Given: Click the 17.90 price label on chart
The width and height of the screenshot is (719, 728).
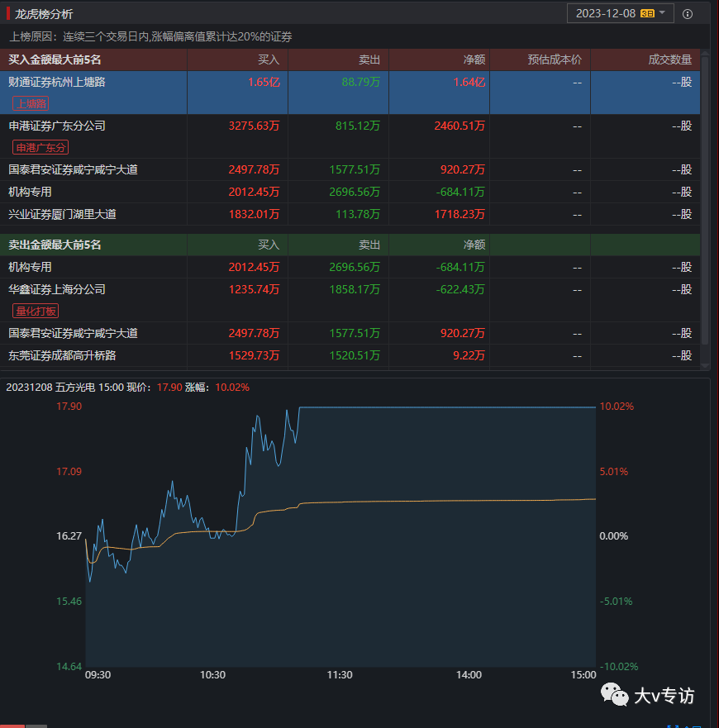Looking at the screenshot, I should pos(69,407).
